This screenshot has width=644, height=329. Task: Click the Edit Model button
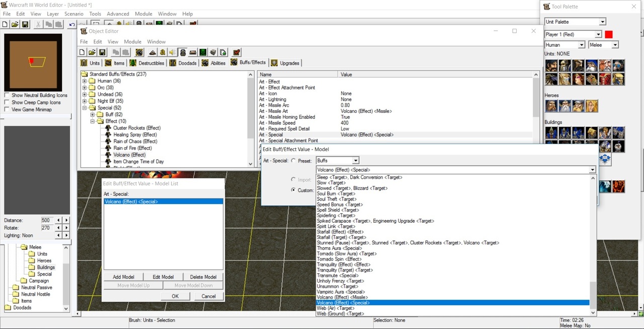(x=163, y=277)
